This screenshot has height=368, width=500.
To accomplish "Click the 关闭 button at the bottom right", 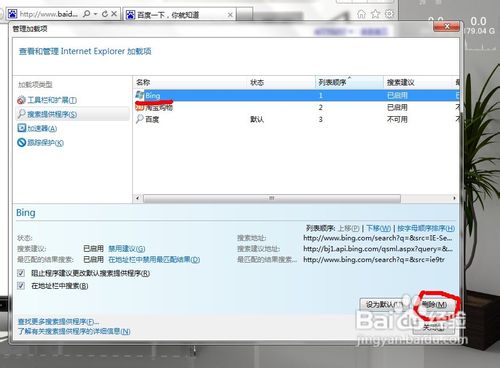I will pyautogui.click(x=434, y=327).
